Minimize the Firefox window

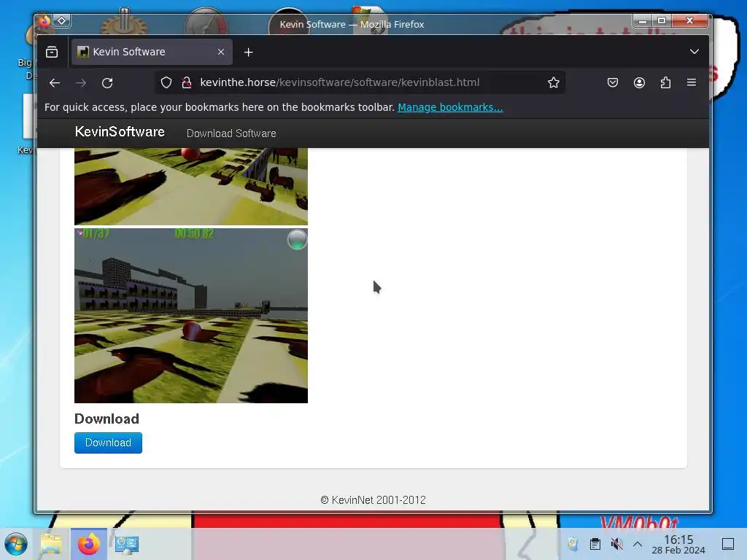point(643,20)
